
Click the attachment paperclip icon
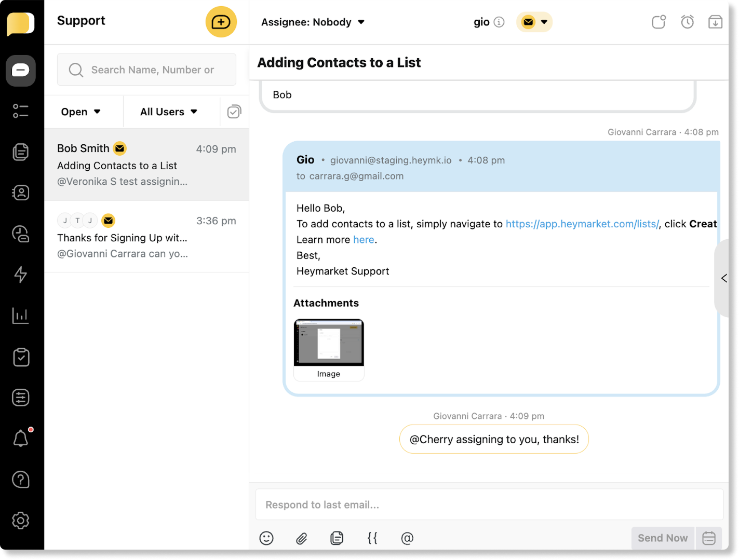tap(301, 538)
